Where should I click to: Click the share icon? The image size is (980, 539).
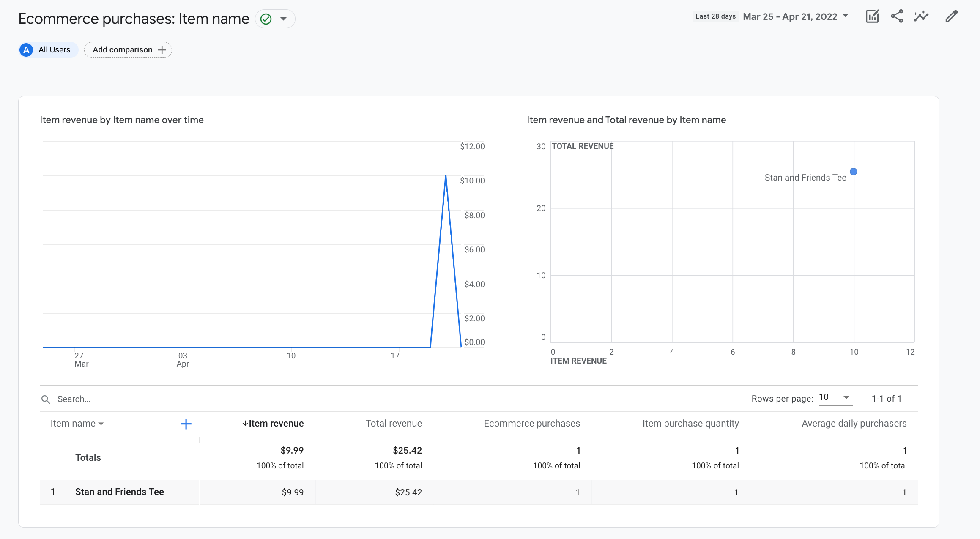pos(896,16)
